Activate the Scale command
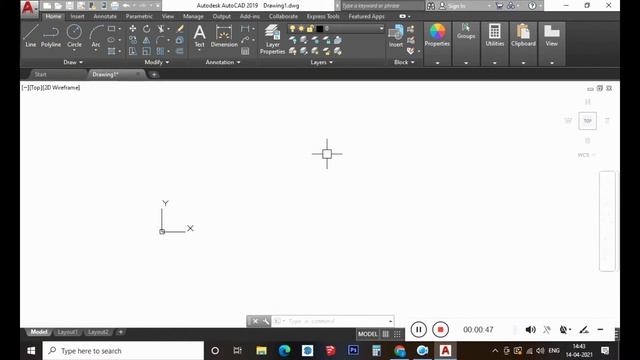This screenshot has height=360, width=640. coord(147,51)
